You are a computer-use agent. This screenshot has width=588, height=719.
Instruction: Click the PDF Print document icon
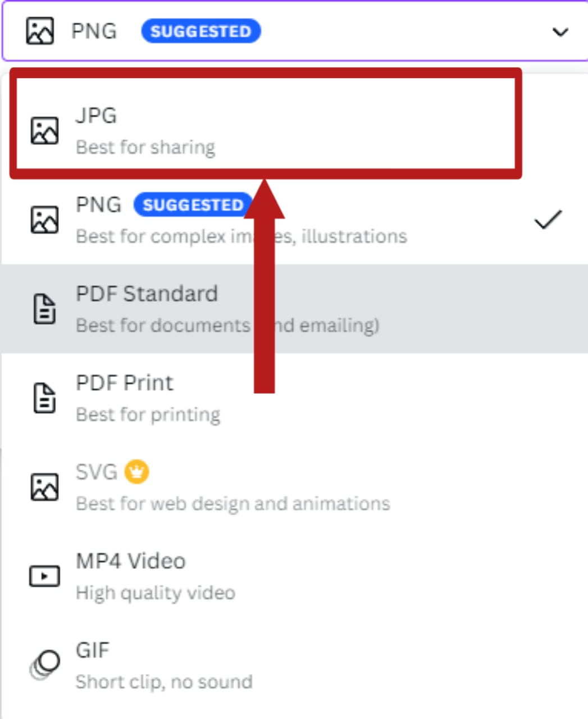pos(44,398)
